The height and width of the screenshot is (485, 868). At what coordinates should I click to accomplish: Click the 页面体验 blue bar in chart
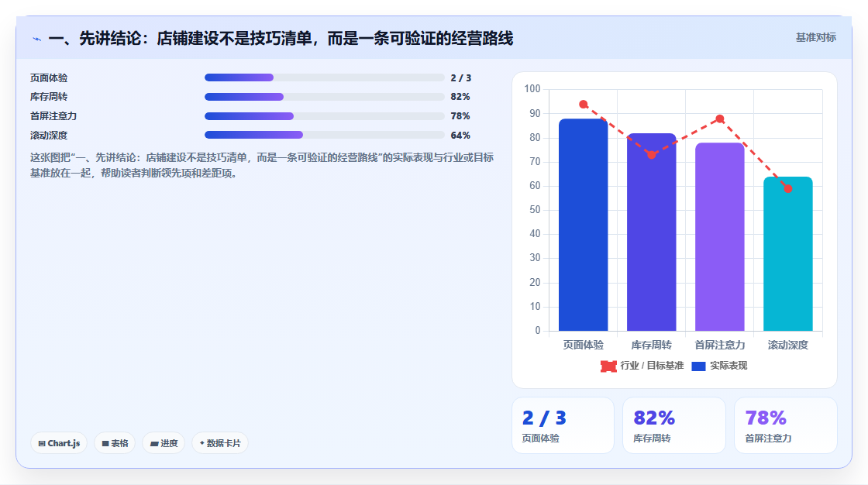coord(584,224)
